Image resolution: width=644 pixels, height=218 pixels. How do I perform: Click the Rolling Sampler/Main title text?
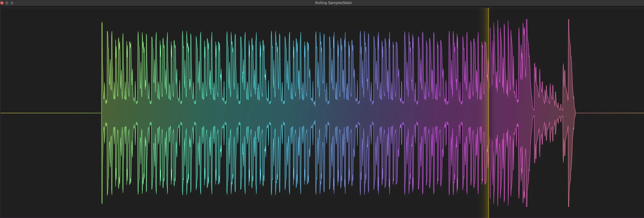333,3
